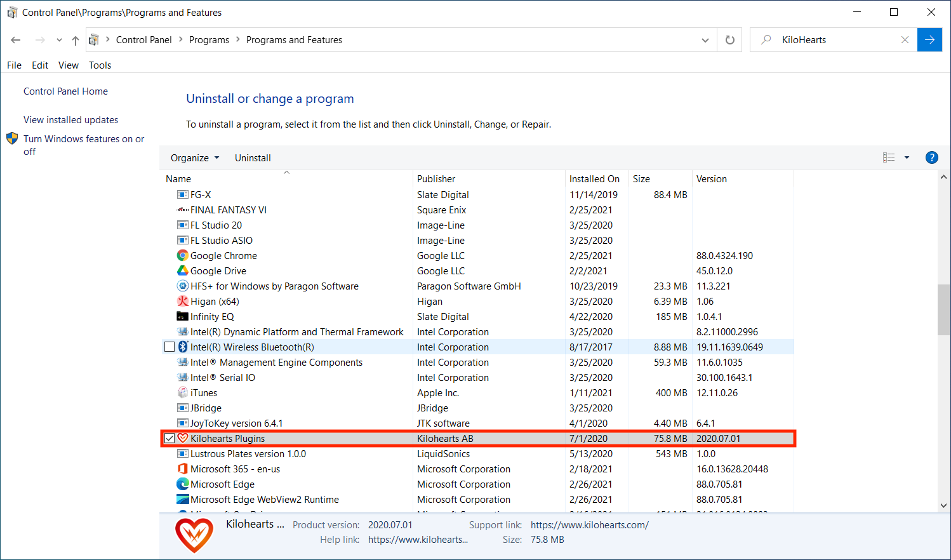The image size is (951, 560).
Task: Open the Organize dropdown
Action: (x=195, y=158)
